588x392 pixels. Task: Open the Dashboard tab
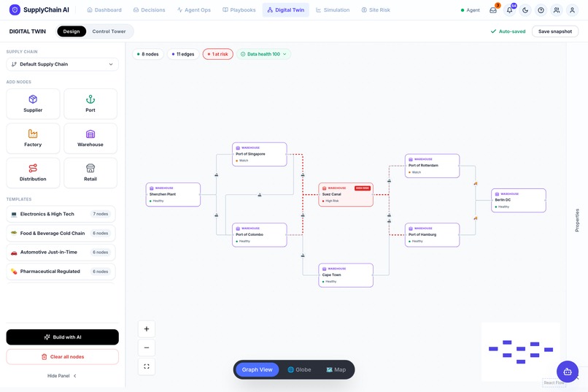[x=104, y=10]
